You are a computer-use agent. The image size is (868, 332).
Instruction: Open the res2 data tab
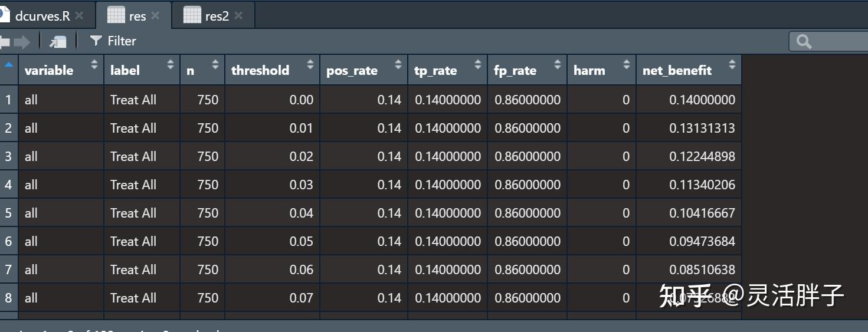216,16
